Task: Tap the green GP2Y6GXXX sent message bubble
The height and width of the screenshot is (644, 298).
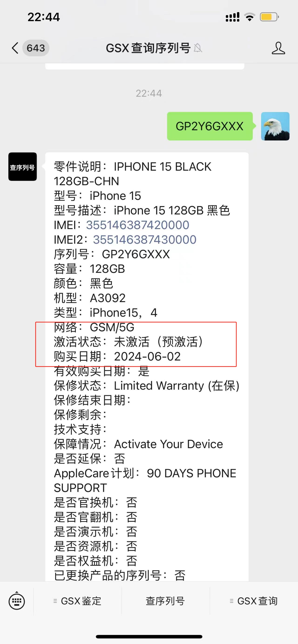Action: pos(210,126)
